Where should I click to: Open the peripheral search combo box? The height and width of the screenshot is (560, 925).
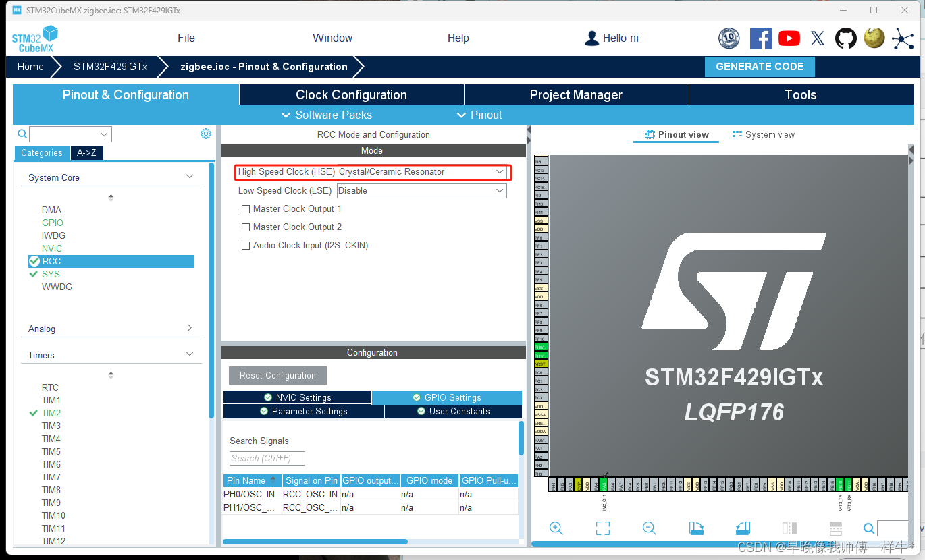(70, 134)
